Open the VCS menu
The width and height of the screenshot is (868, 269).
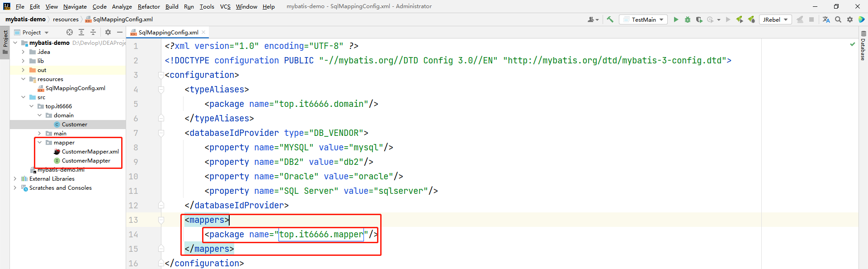tap(225, 6)
